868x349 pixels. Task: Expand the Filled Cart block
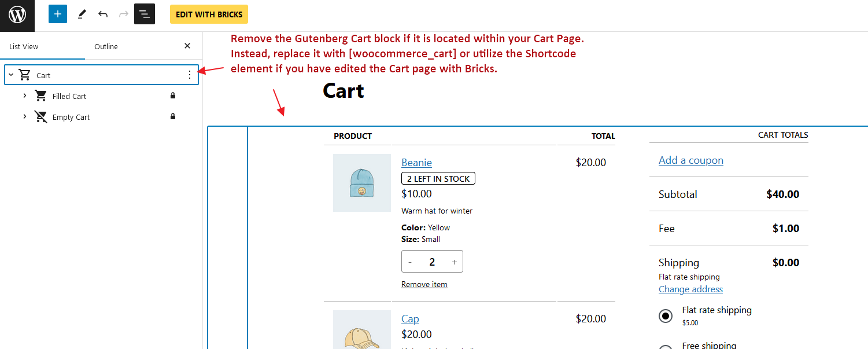[x=25, y=96]
